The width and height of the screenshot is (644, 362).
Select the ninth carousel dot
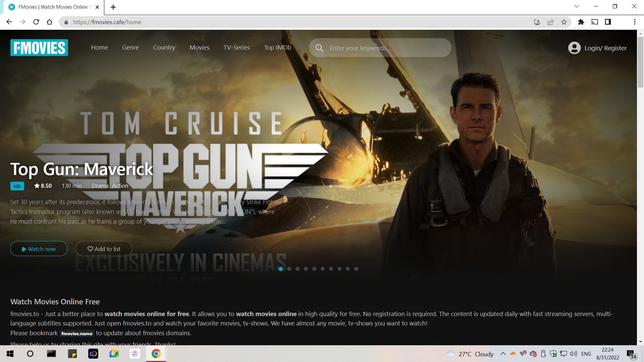point(348,269)
